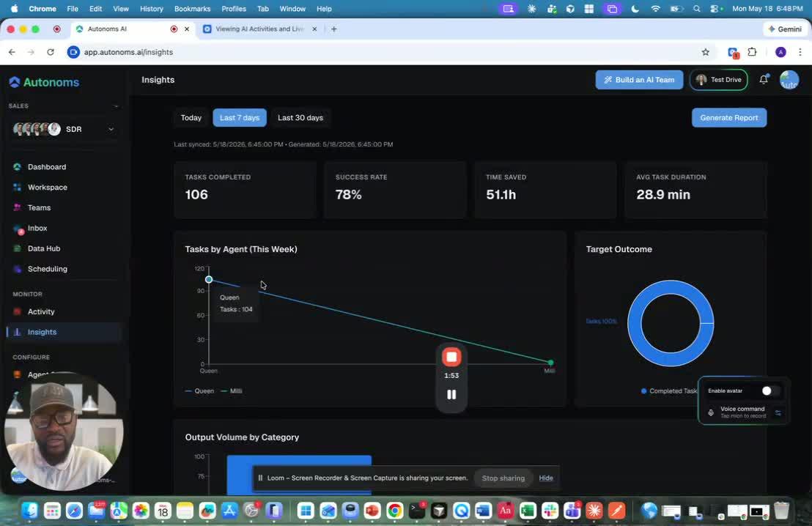Image resolution: width=812 pixels, height=526 pixels.
Task: Go to Teams in the sidebar
Action: pos(39,207)
